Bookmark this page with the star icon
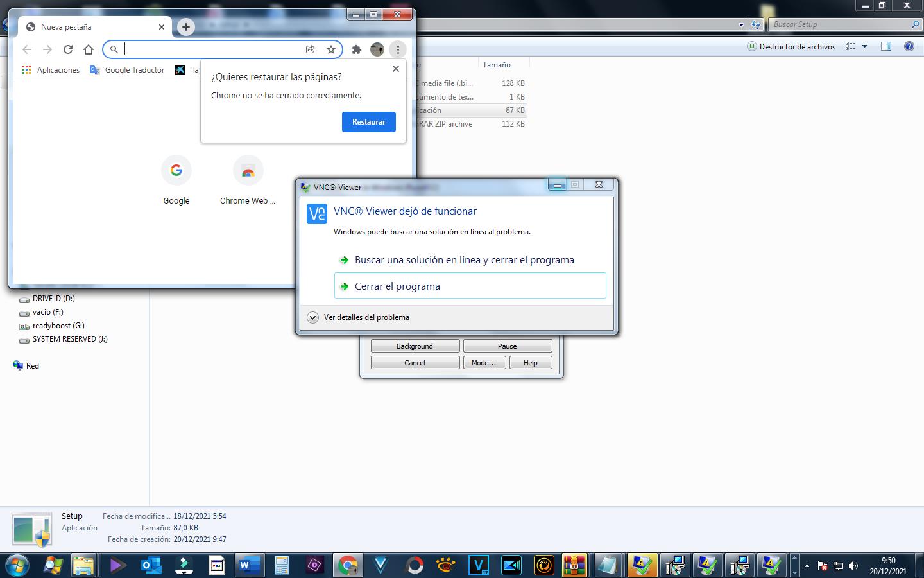 331,49
